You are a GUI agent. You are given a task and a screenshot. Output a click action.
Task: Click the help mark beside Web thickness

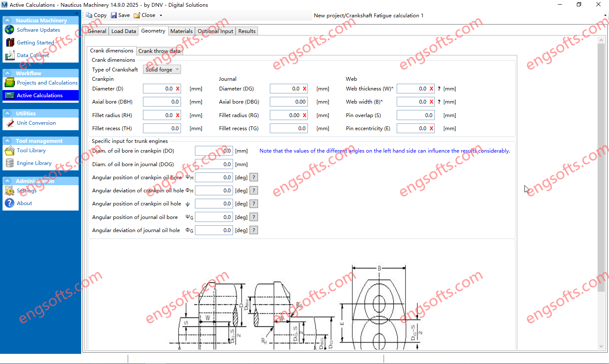pos(439,89)
